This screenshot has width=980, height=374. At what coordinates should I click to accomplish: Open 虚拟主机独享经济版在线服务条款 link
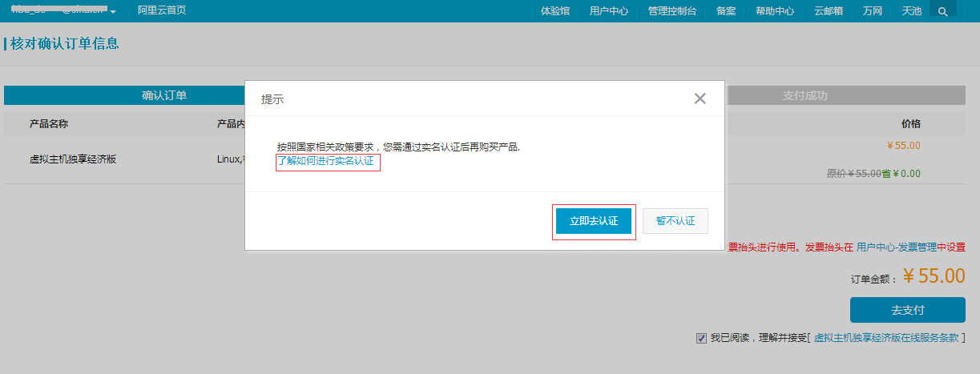pos(886,338)
